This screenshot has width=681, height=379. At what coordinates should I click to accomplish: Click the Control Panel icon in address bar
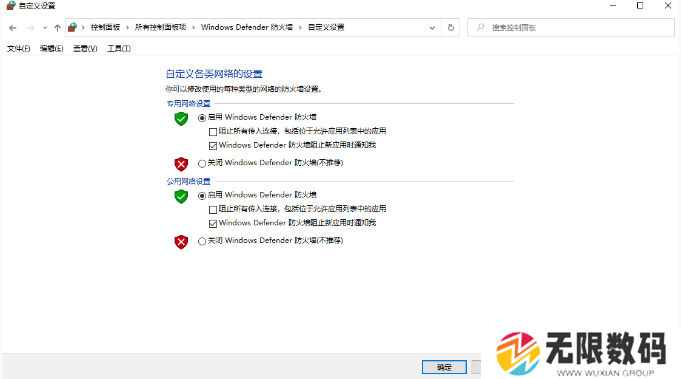(x=73, y=27)
